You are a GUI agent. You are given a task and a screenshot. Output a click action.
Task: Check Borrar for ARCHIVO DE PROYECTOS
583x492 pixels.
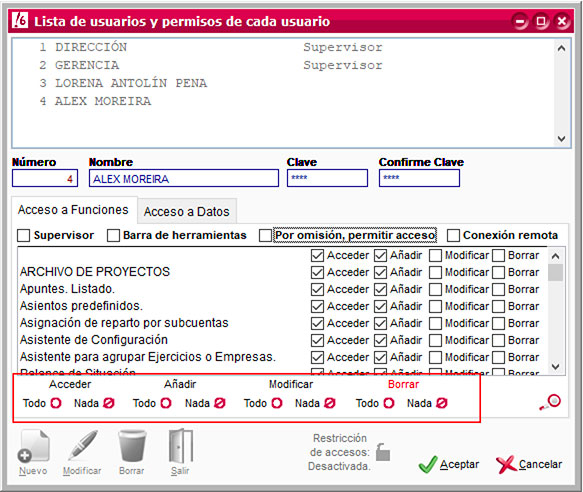(498, 272)
